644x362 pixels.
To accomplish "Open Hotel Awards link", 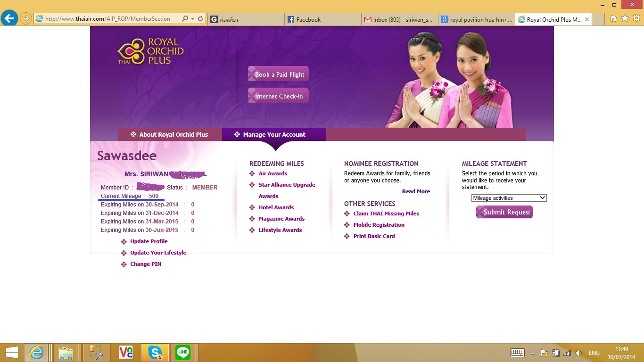I will (276, 207).
